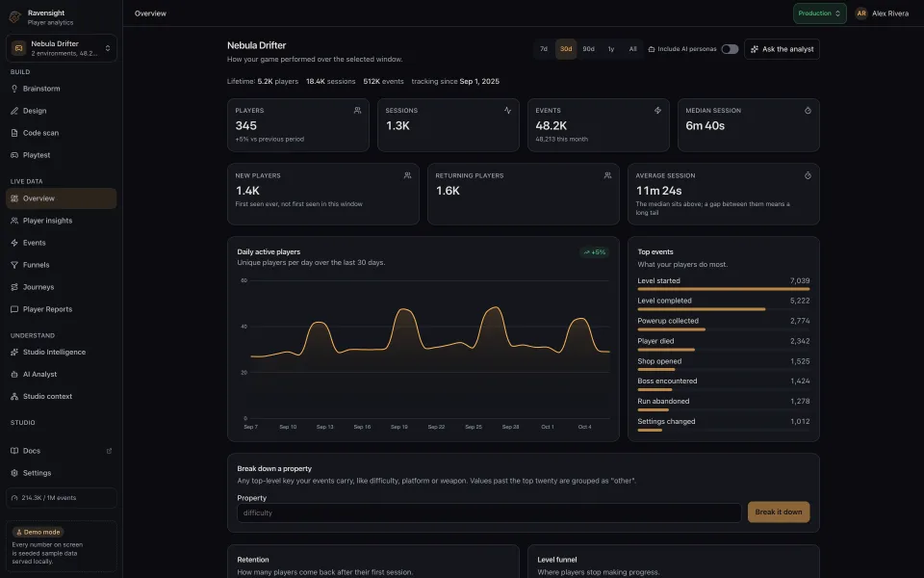Viewport: 924px width, 578px height.
Task: Switch to the 1y time range
Action: pos(611,49)
